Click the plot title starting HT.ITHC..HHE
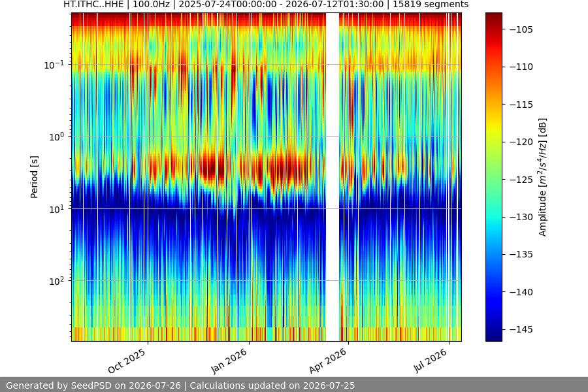Screen dimensions: 588x392 (x=266, y=5)
